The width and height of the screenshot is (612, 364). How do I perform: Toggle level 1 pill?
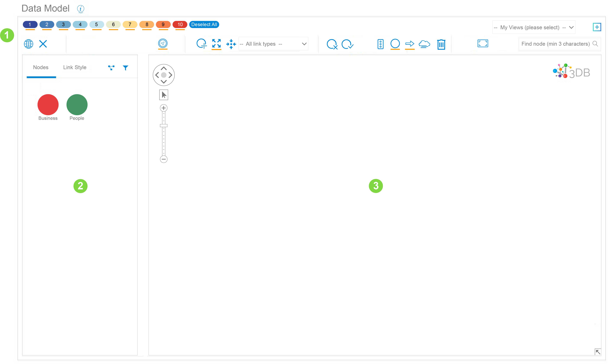coord(30,25)
